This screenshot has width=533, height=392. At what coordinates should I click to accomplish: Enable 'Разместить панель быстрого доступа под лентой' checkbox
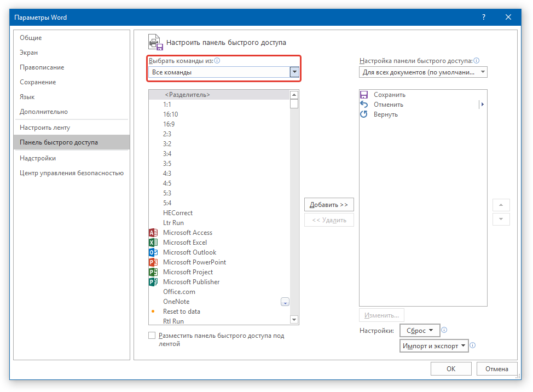click(152, 336)
